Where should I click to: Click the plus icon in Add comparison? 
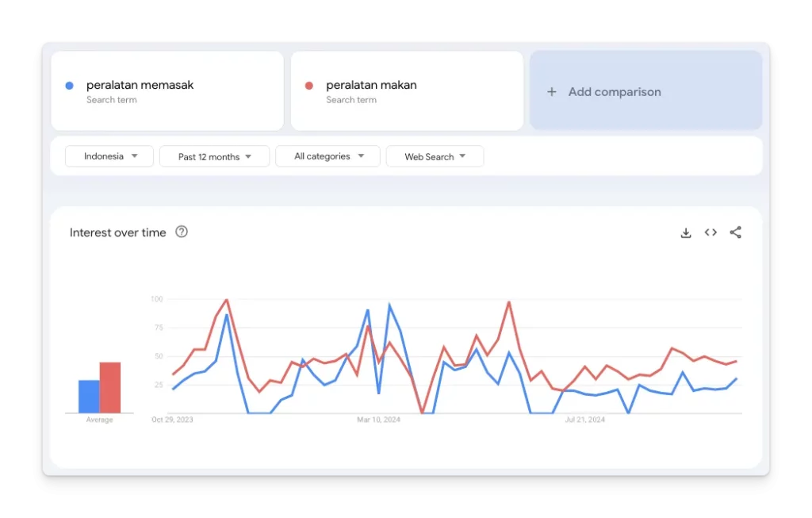[552, 92]
